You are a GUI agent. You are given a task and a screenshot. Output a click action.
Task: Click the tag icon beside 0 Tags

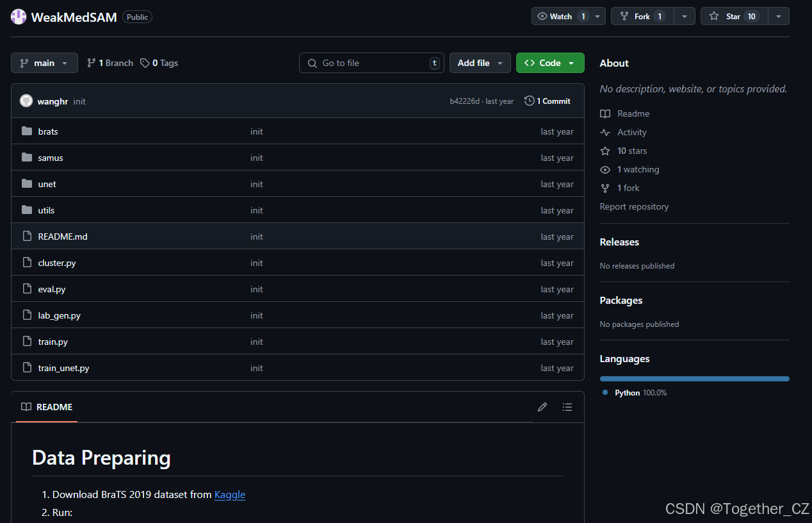coord(145,63)
